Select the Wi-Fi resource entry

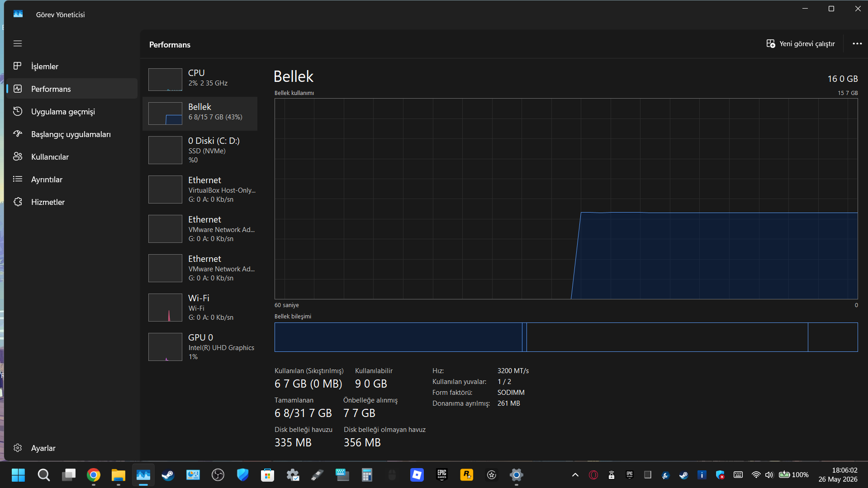pos(200,307)
